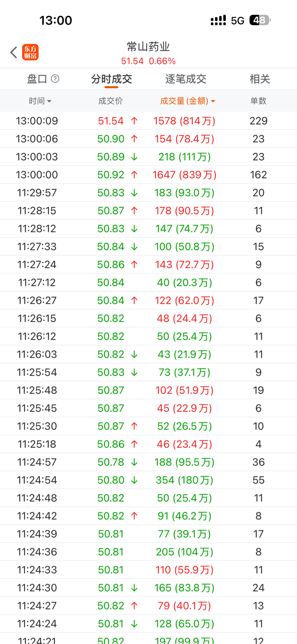The width and height of the screenshot is (297, 644).
Task: Open the 逐笔成交 tab
Action: [x=186, y=79]
